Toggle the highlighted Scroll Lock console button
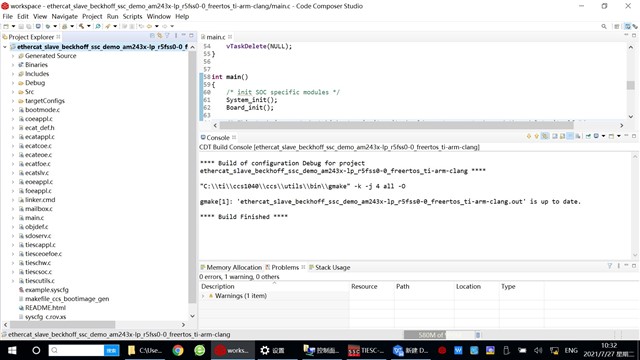 pyautogui.click(x=570, y=136)
